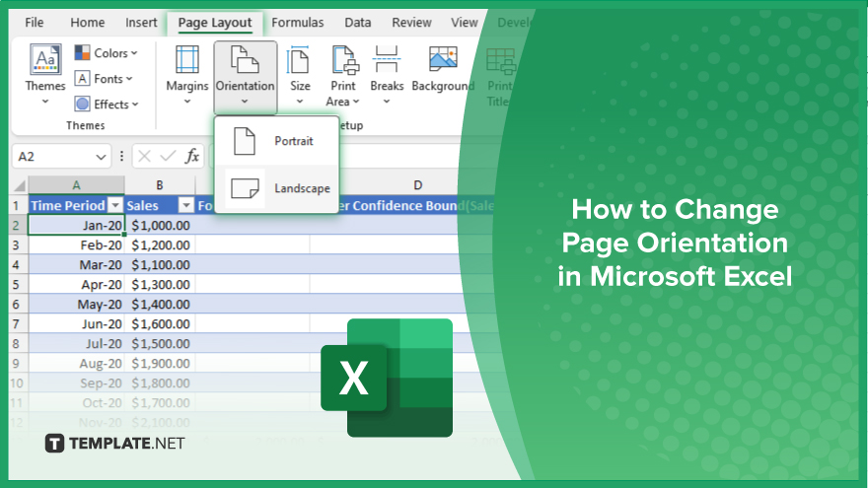
Task: Click the $1,000.00 sales cell
Action: (x=160, y=225)
